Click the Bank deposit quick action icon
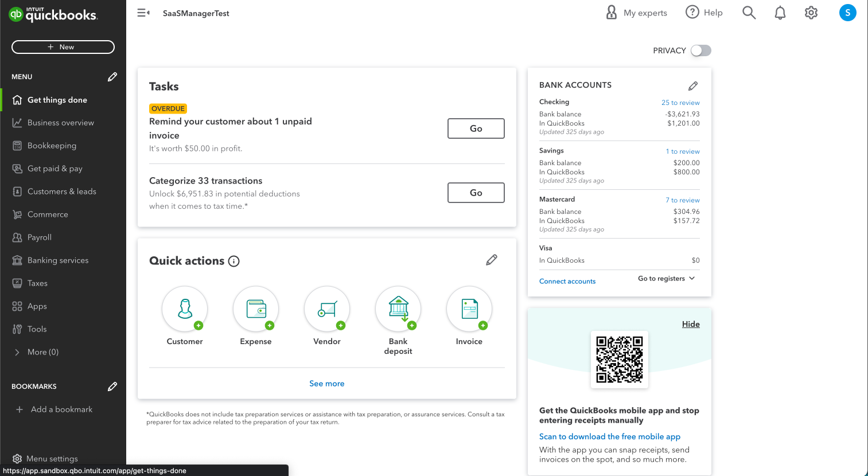The height and width of the screenshot is (476, 868). (398, 309)
